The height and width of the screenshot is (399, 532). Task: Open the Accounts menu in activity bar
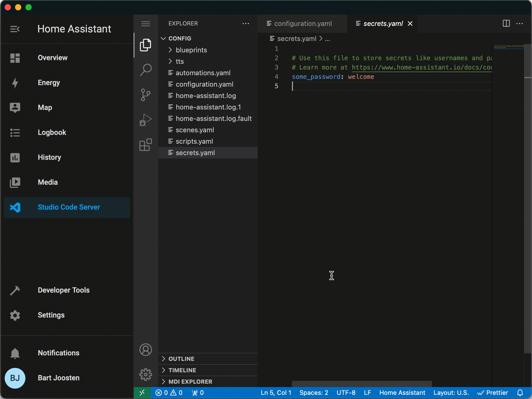tap(146, 350)
